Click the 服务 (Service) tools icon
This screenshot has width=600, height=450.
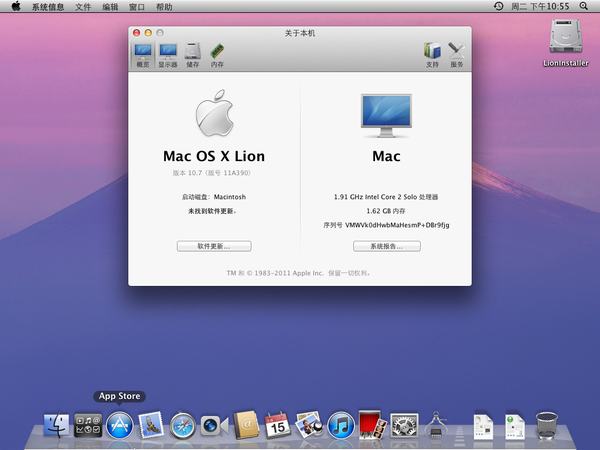tap(457, 53)
